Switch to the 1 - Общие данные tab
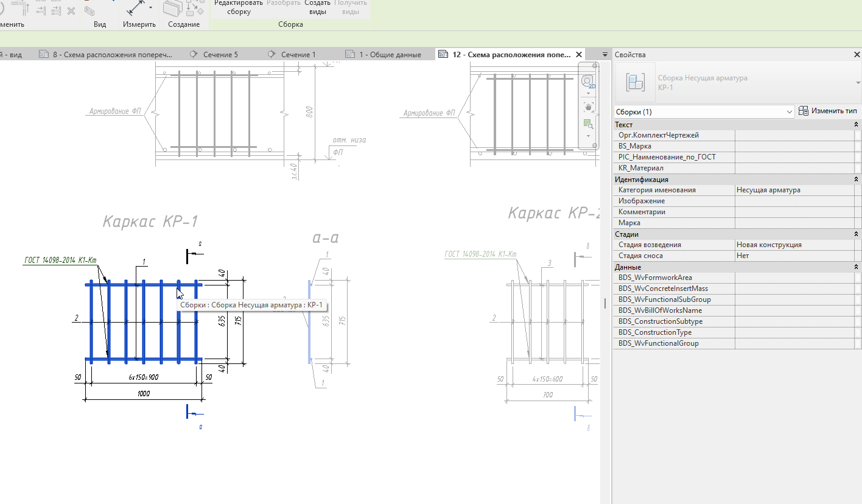This screenshot has width=862, height=504. [x=390, y=55]
